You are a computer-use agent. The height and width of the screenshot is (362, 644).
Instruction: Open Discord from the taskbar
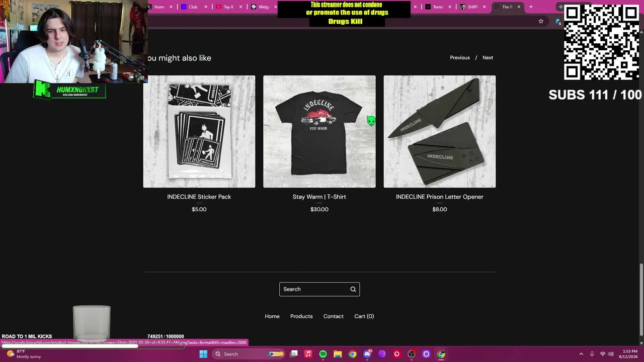point(367,354)
